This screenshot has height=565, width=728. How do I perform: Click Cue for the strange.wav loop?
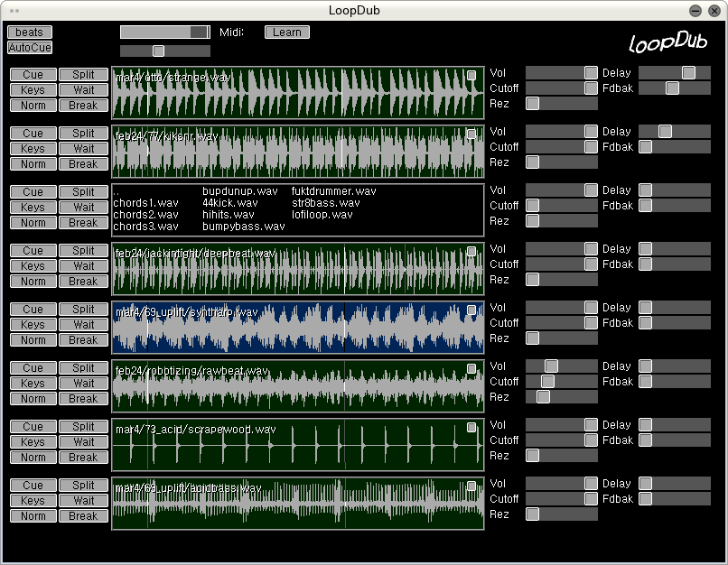pyautogui.click(x=33, y=75)
